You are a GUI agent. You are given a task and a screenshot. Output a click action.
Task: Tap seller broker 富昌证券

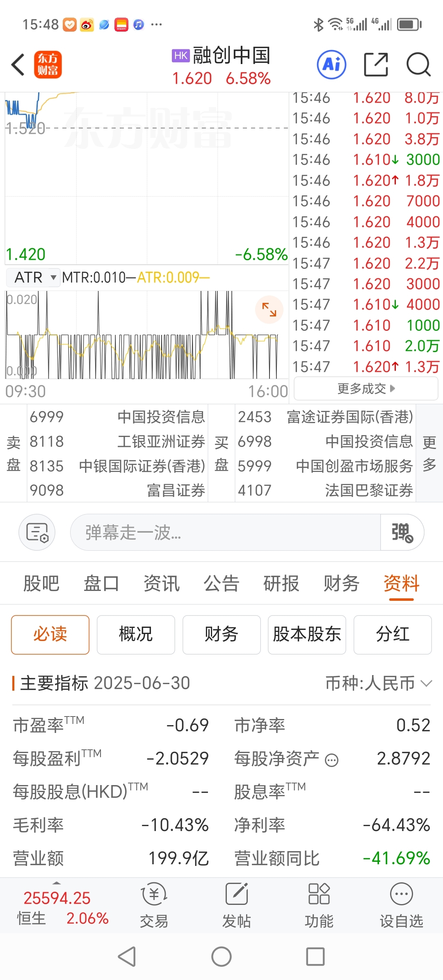pyautogui.click(x=117, y=490)
